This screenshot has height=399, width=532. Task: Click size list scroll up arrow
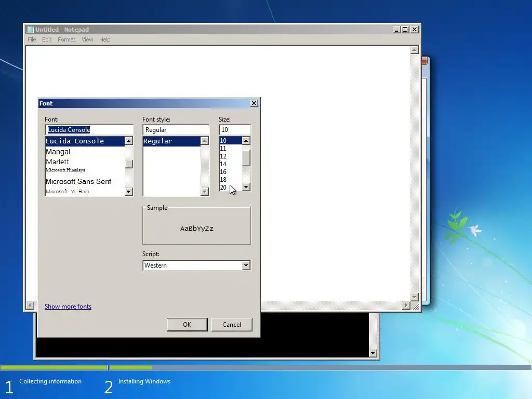pyautogui.click(x=246, y=140)
